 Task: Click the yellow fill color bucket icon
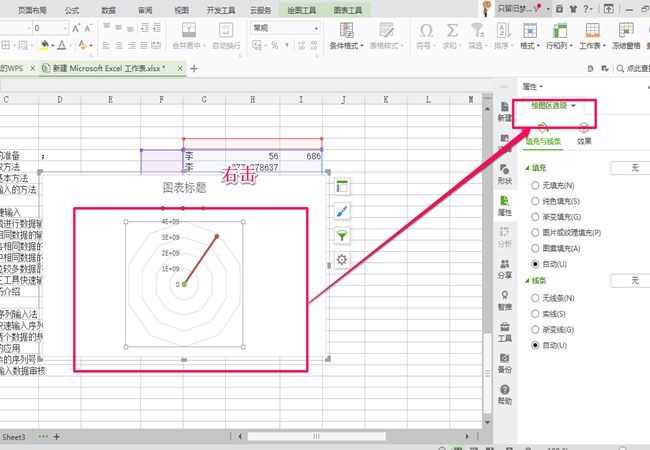(x=44, y=45)
